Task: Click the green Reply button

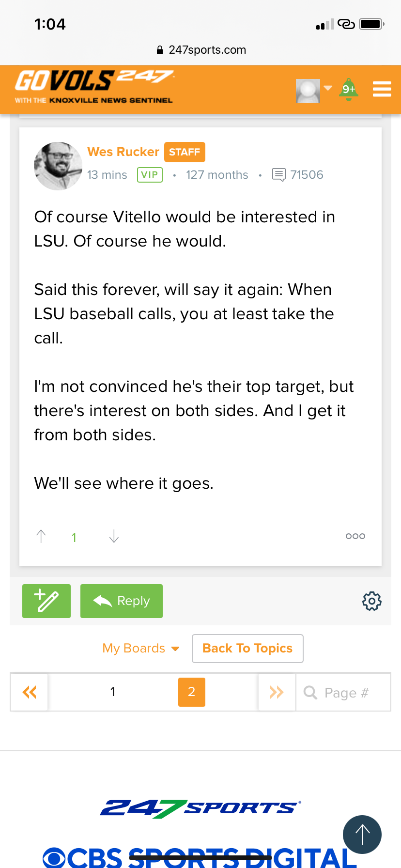Action: click(x=122, y=601)
